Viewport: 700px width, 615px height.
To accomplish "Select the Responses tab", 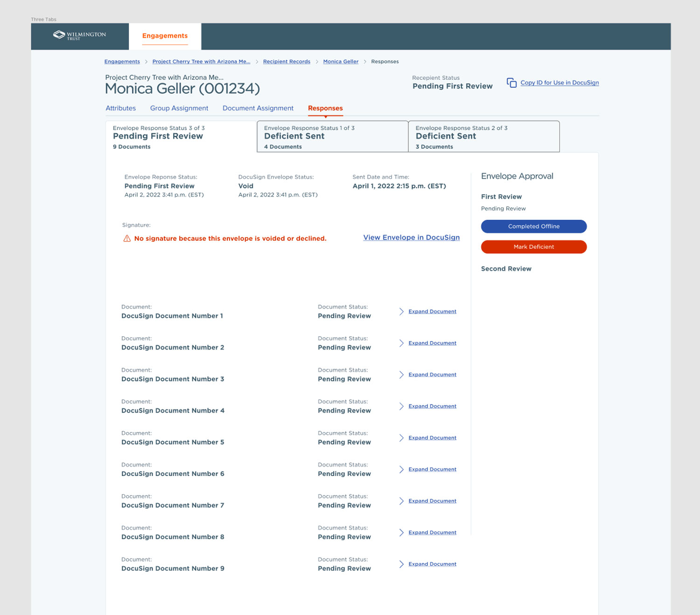I will [325, 108].
